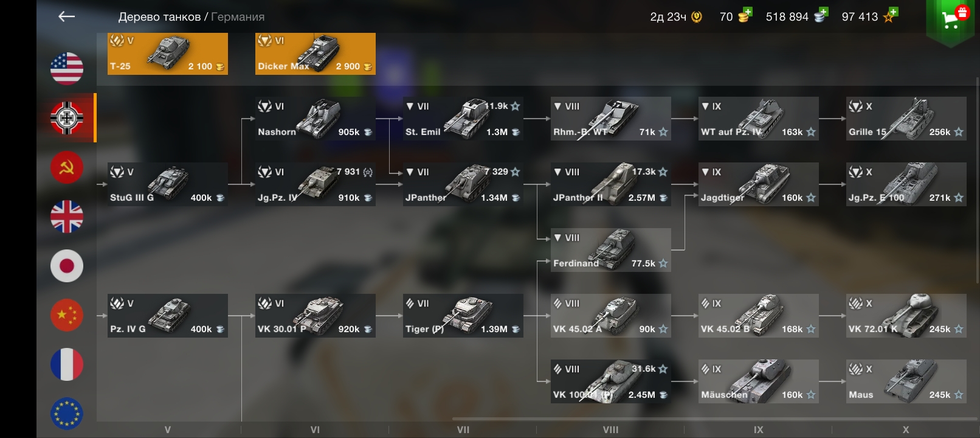The image size is (980, 438).
Task: Select the Jagdtiger tier IX tank
Action: pyautogui.click(x=759, y=184)
